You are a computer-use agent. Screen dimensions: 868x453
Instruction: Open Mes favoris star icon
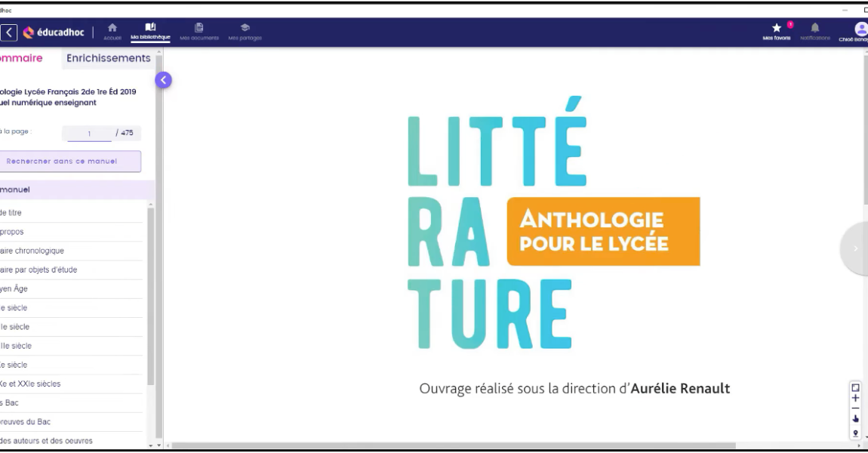pos(777,31)
